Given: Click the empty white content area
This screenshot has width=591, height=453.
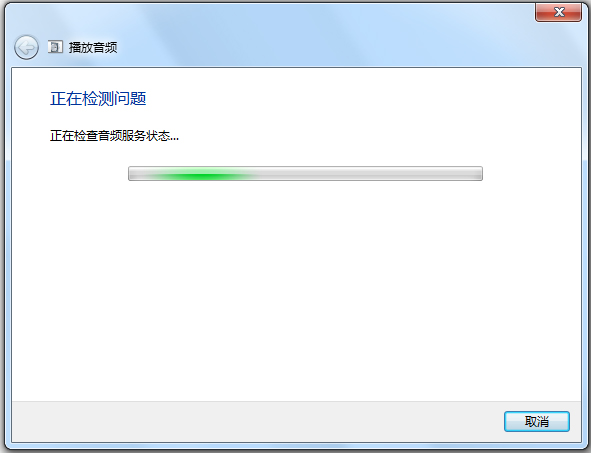Looking at the screenshot, I should 296,290.
